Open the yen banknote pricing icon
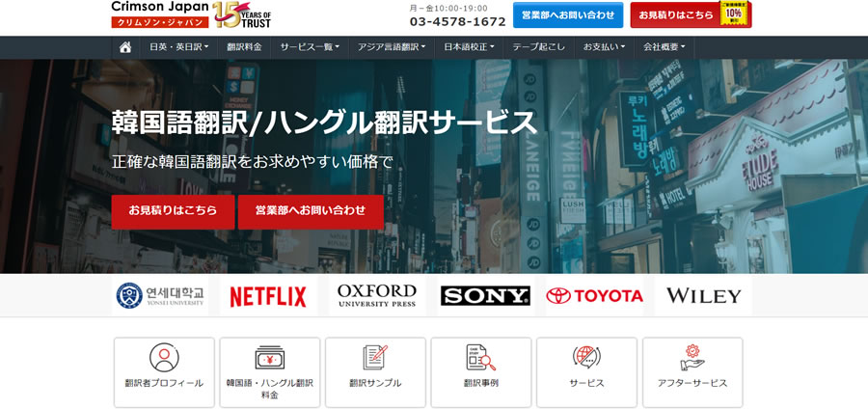The width and height of the screenshot is (868, 409). 270,358
